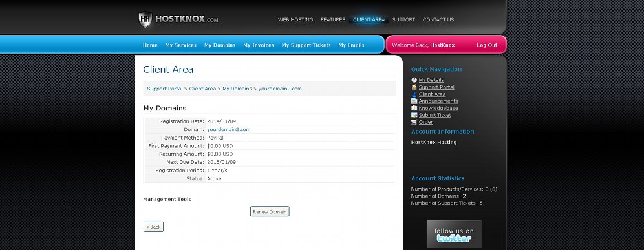Open the Submit Ticket quick navigation link
This screenshot has width=644, height=250.
point(435,115)
